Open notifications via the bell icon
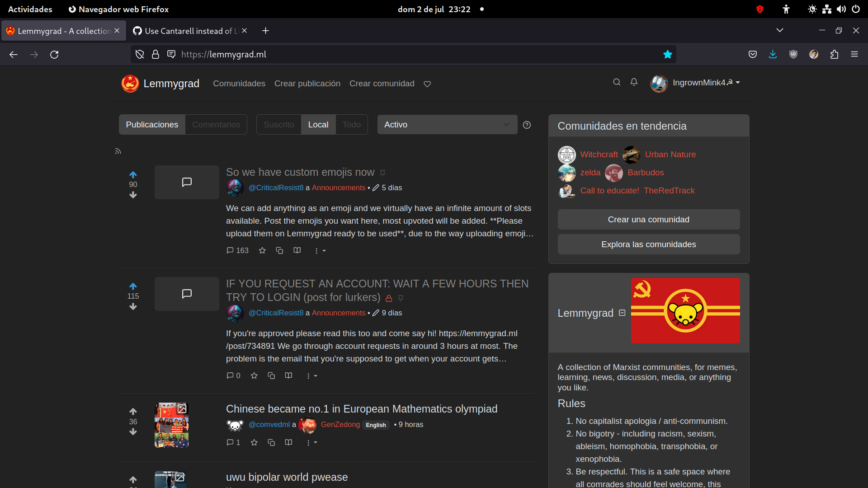 click(x=634, y=82)
